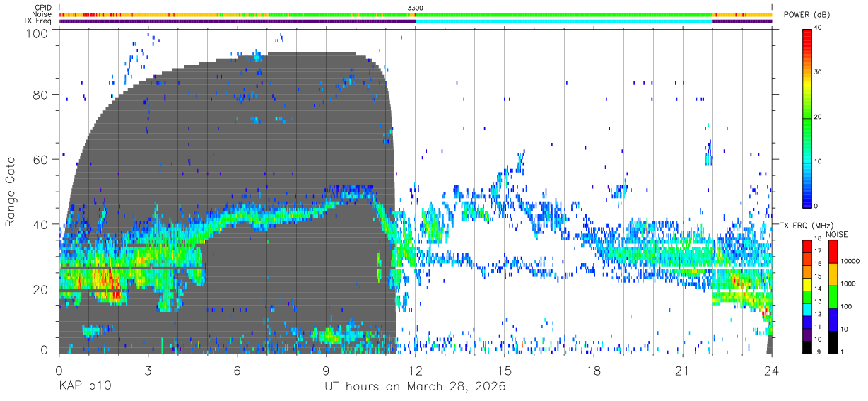Click the CPID value '3300'
Viewport: 868px width, 401px height.
click(x=416, y=8)
